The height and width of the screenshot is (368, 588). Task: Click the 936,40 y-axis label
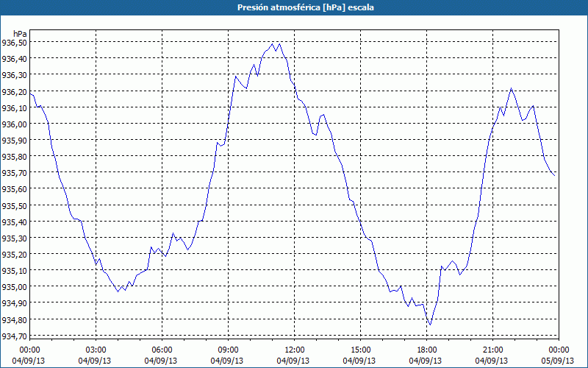[14, 59]
